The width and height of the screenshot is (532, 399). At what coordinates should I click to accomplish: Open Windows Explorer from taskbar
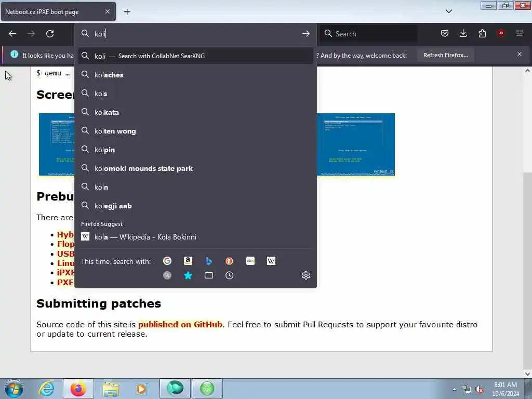pos(111,389)
